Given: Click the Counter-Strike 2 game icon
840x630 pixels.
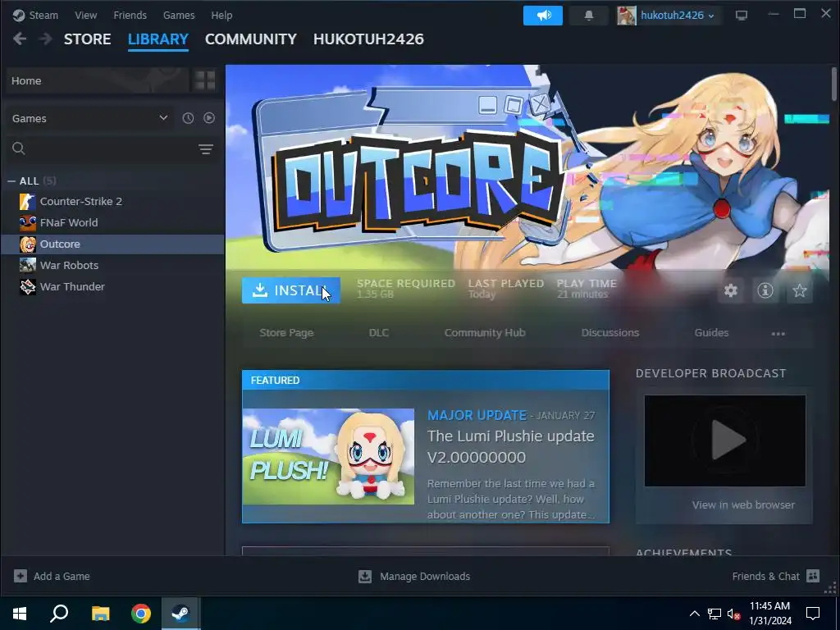Looking at the screenshot, I should [x=28, y=202].
